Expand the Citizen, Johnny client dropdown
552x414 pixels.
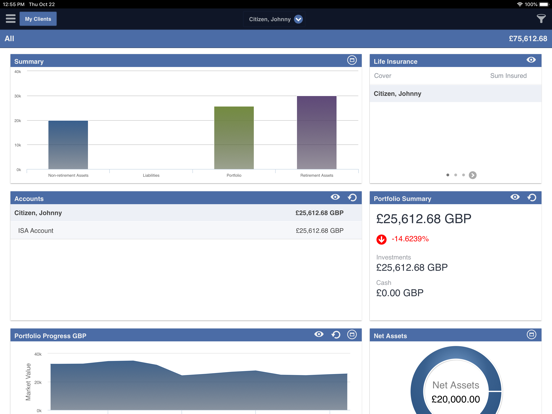(x=298, y=19)
